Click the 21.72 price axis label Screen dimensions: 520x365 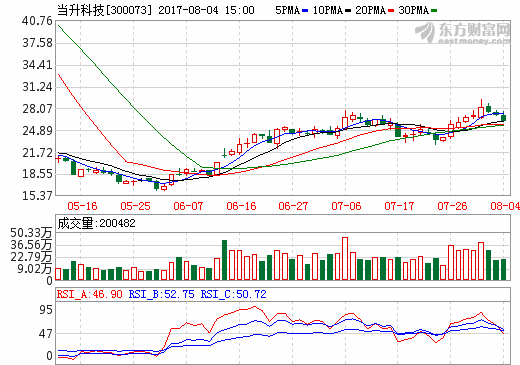(x=37, y=153)
